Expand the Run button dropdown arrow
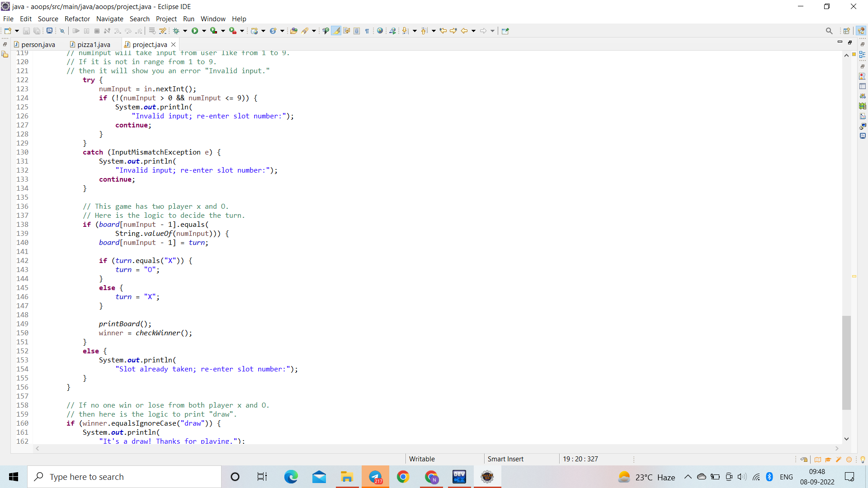The height and width of the screenshot is (488, 868). (204, 31)
